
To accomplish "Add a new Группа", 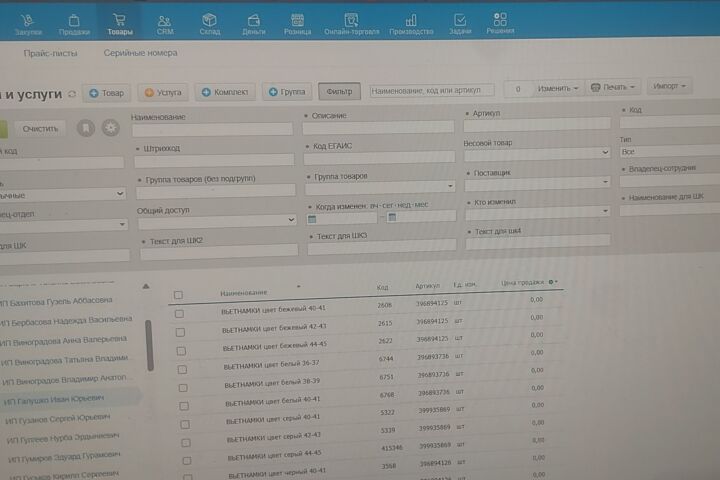I will click(x=287, y=91).
